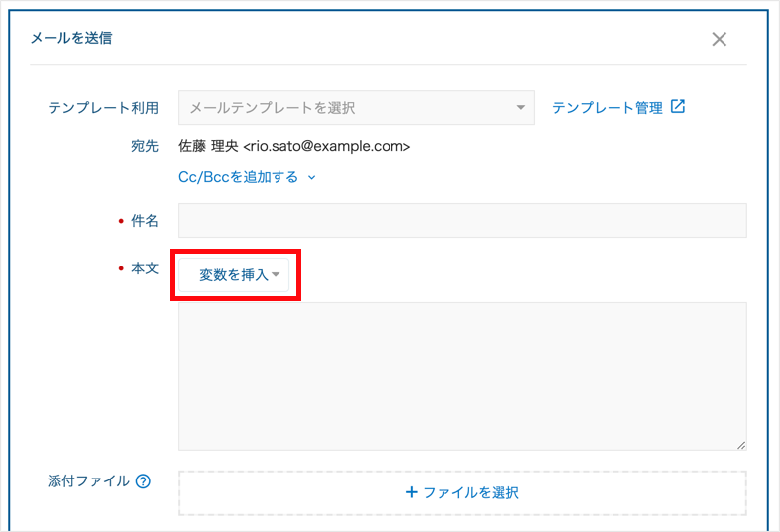Expand Cc/Bccを追加する

tap(247, 177)
